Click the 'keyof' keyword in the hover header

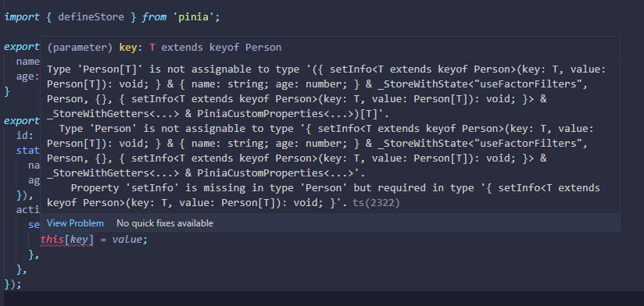(x=224, y=48)
